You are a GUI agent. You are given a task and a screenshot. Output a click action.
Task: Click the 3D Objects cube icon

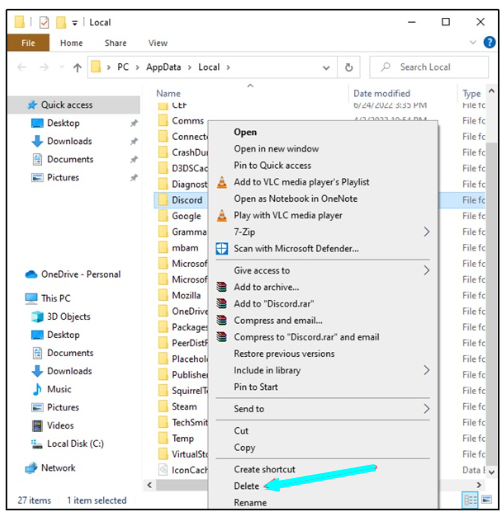(37, 317)
